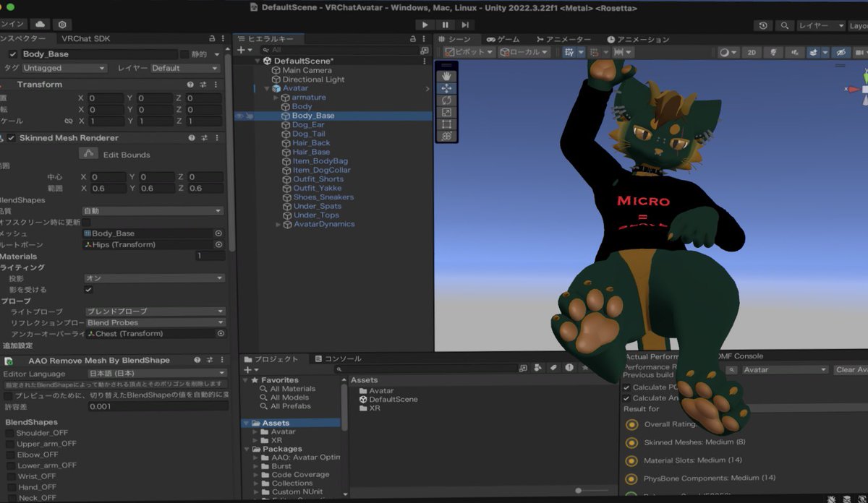Switch to the ゲーム (Game) tab

point(503,39)
